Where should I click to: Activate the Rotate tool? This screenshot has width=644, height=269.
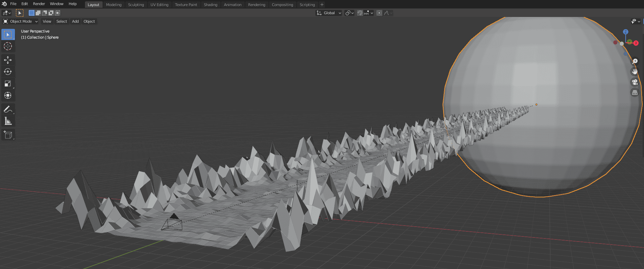(x=8, y=72)
